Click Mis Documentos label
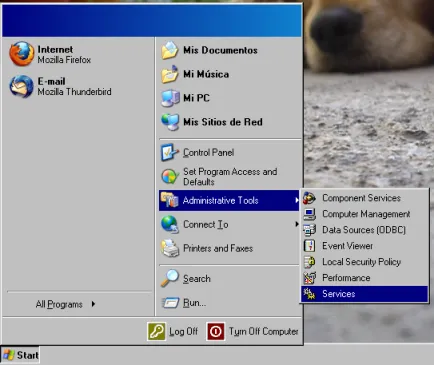The width and height of the screenshot is (434, 365). pos(220,50)
